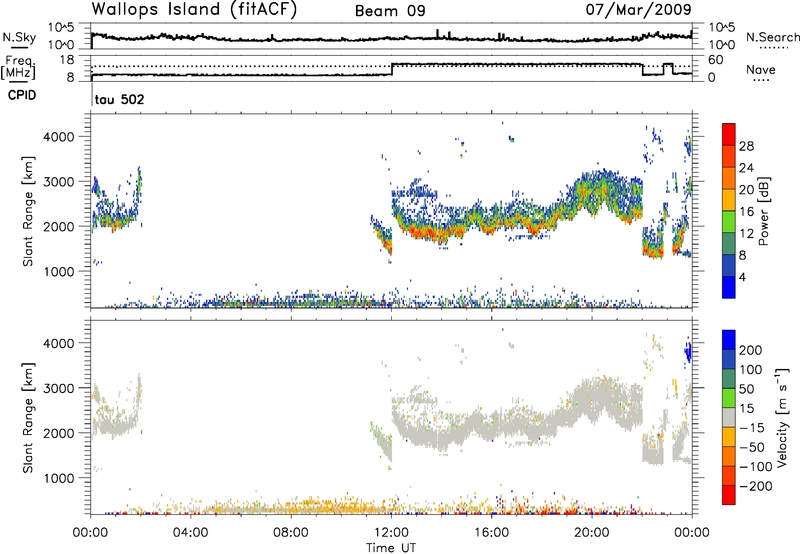800x554 pixels.
Task: Click the 'tau 502' annotation
Action: pos(119,99)
